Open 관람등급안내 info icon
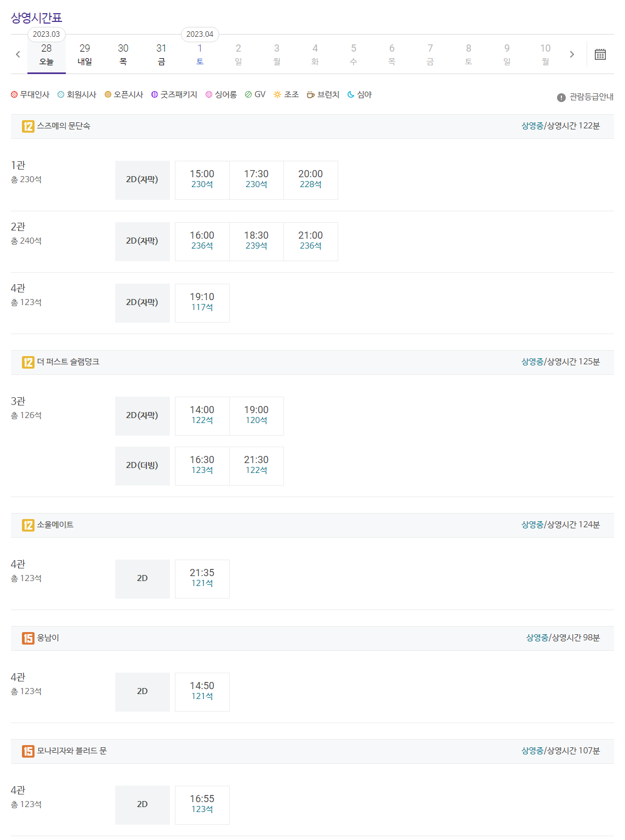 pos(561,97)
